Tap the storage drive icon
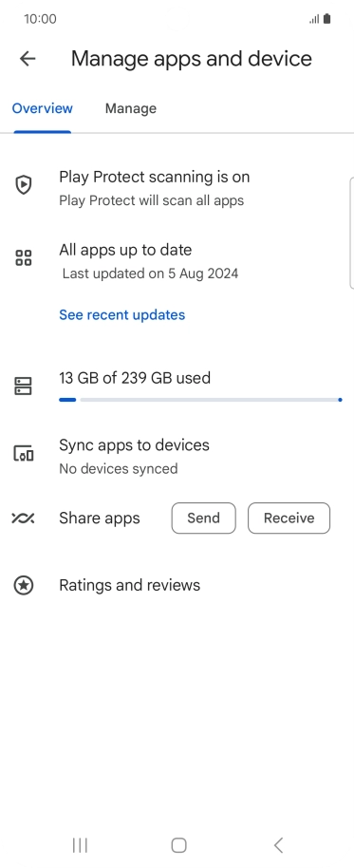Image resolution: width=354 pixels, height=868 pixels. (23, 386)
